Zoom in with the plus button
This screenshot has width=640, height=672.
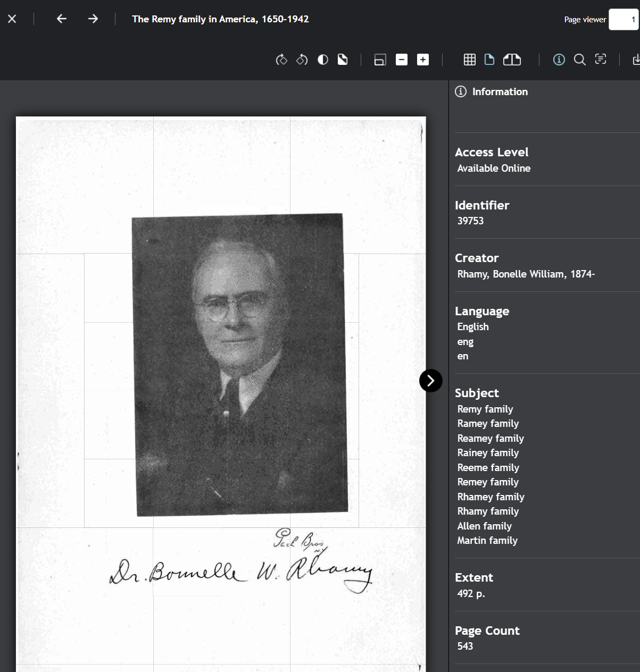click(x=423, y=60)
